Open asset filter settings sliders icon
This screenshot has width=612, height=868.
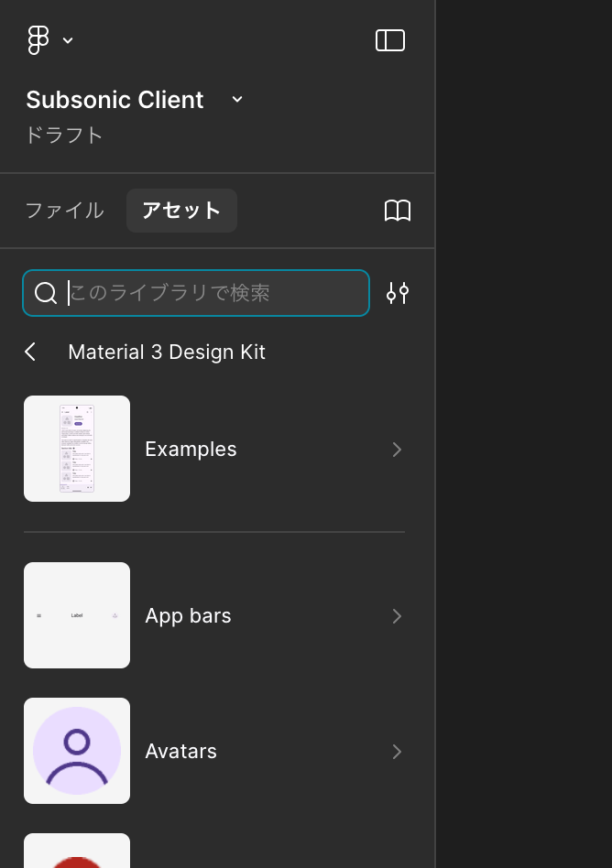(397, 293)
